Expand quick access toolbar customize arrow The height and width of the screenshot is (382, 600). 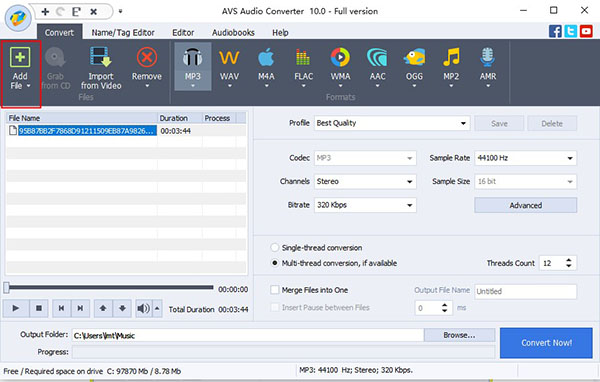(120, 11)
